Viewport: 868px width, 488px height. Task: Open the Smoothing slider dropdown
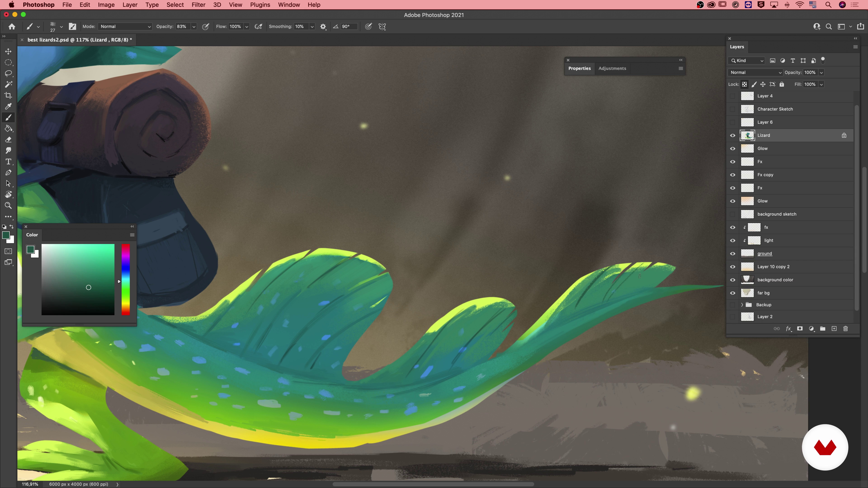pos(312,27)
